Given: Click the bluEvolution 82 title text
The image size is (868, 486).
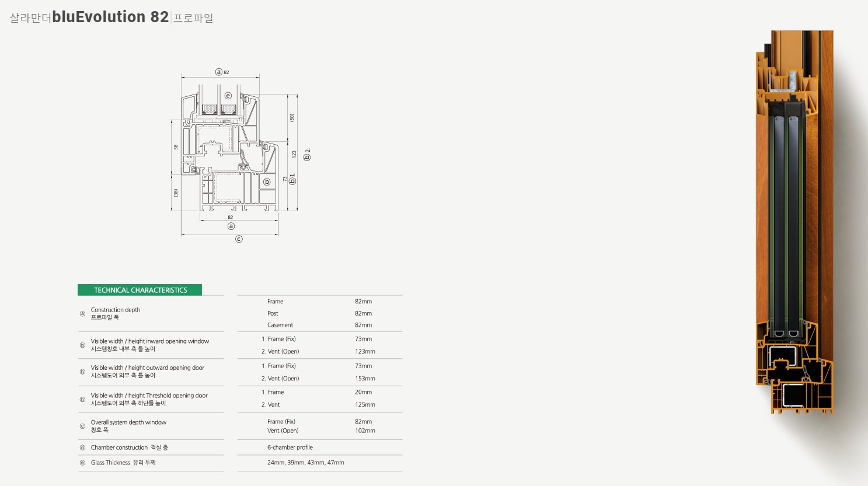Looking at the screenshot, I should 110,17.
